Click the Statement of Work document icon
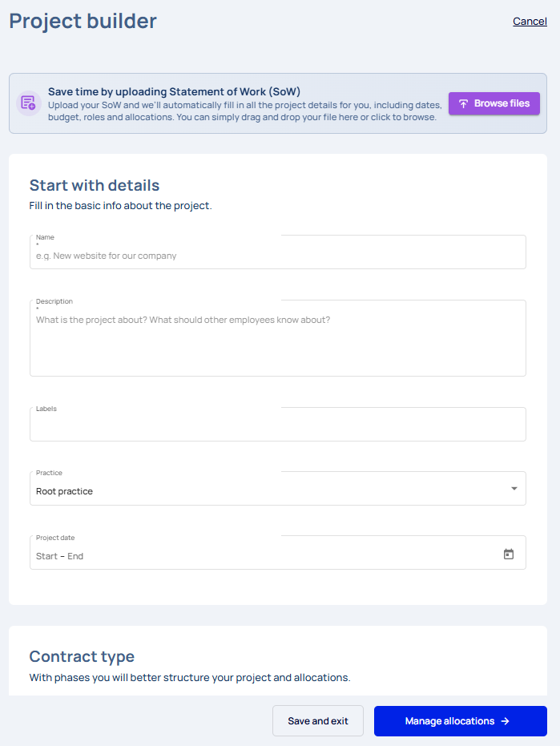560x746 pixels. (29, 103)
